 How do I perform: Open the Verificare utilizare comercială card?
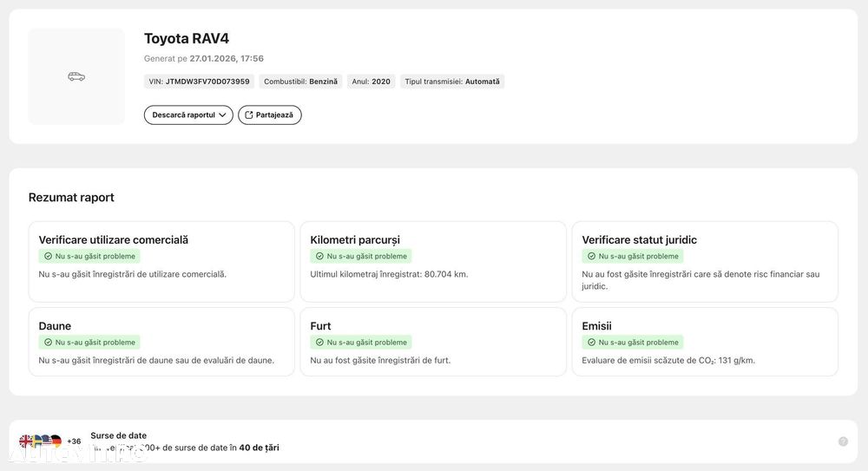(x=161, y=262)
